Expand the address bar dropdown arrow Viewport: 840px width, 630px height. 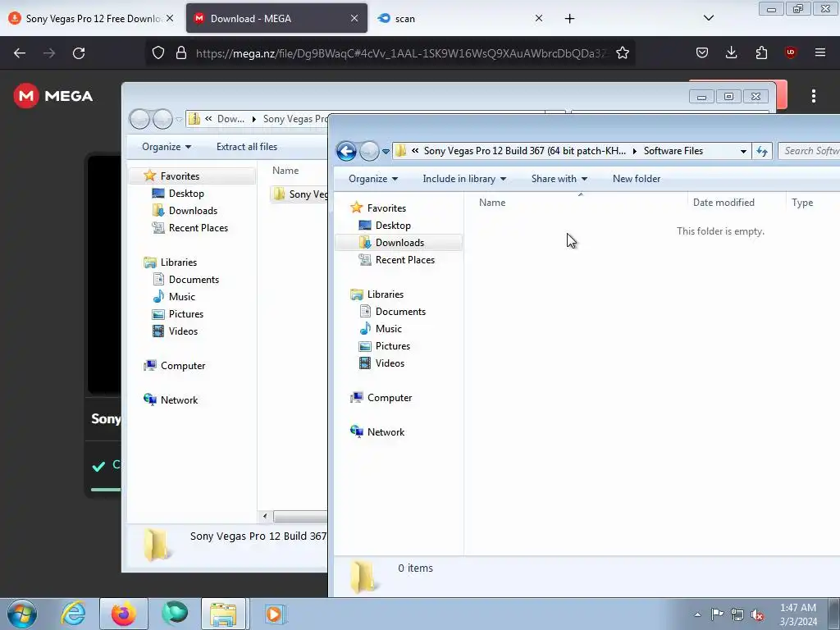743,152
